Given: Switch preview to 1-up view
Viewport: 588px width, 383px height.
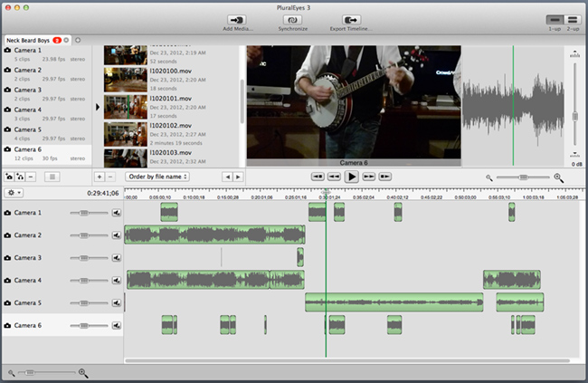Looking at the screenshot, I should (555, 19).
